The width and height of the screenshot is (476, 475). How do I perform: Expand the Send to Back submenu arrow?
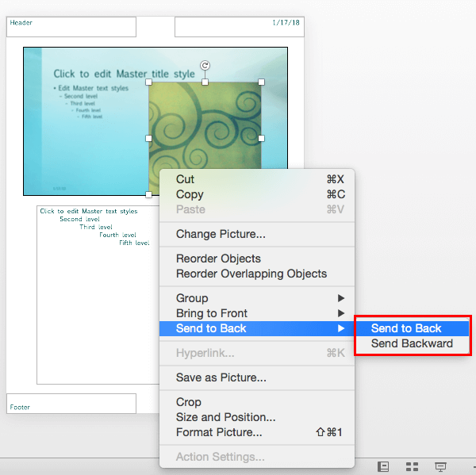341,328
